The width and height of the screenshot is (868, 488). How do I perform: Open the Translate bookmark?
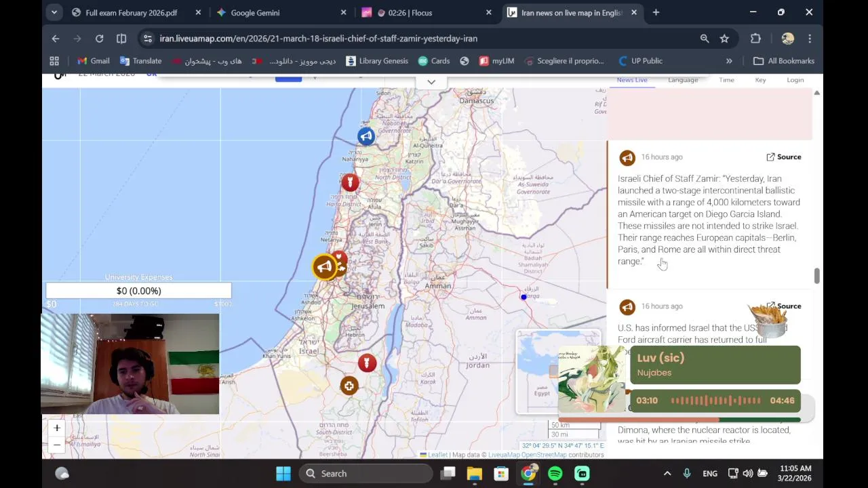141,61
